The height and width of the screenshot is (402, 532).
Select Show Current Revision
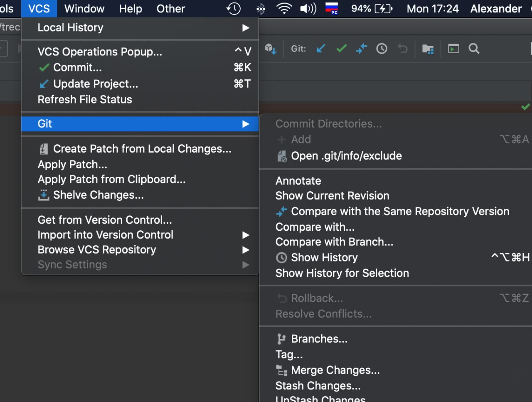pyautogui.click(x=396, y=196)
